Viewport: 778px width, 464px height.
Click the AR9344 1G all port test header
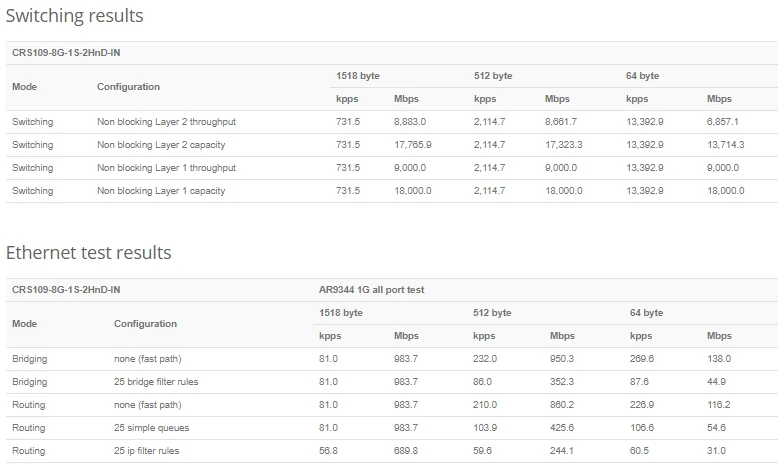[371, 290]
